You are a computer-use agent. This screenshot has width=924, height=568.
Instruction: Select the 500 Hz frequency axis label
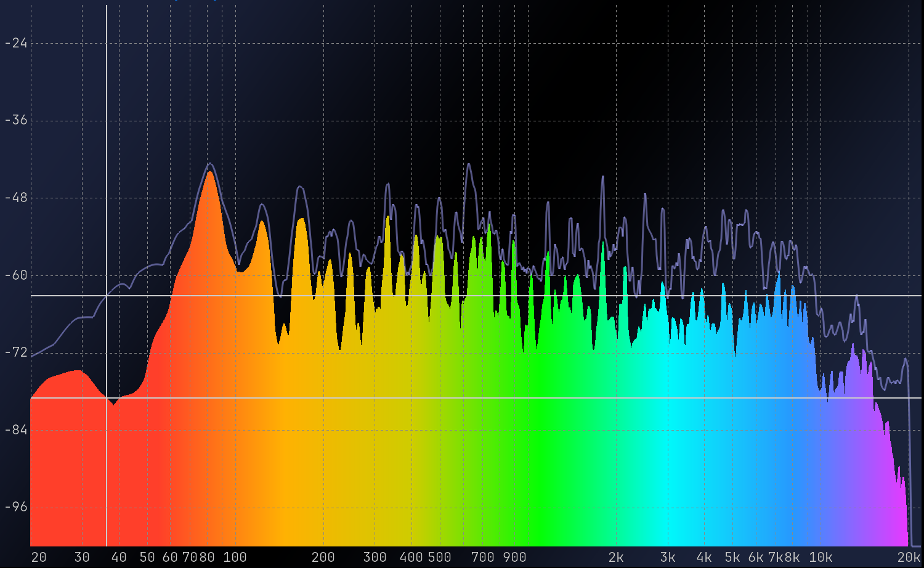[439, 558]
